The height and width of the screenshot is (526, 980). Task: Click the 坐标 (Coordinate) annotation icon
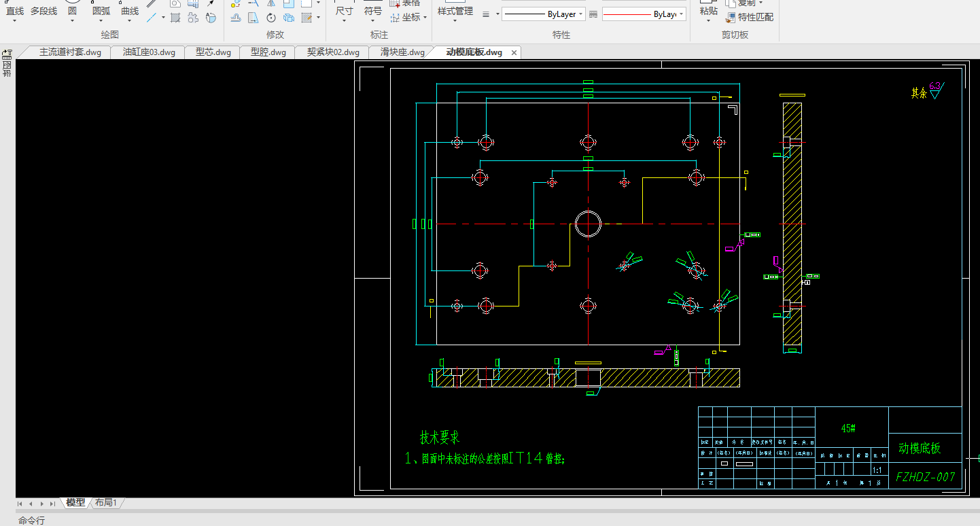[x=396, y=18]
